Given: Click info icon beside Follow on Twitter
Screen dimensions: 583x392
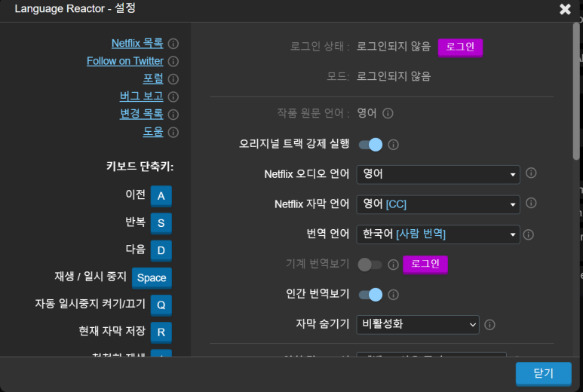Looking at the screenshot, I should 173,61.
